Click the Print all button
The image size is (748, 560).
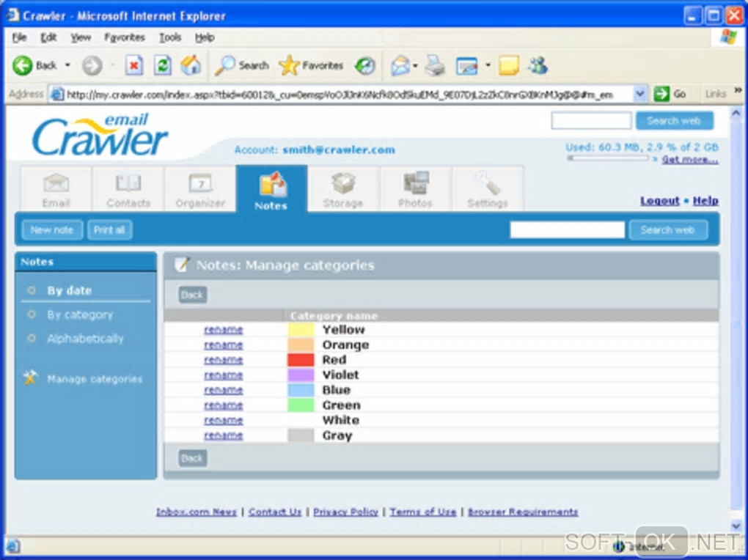pyautogui.click(x=109, y=230)
